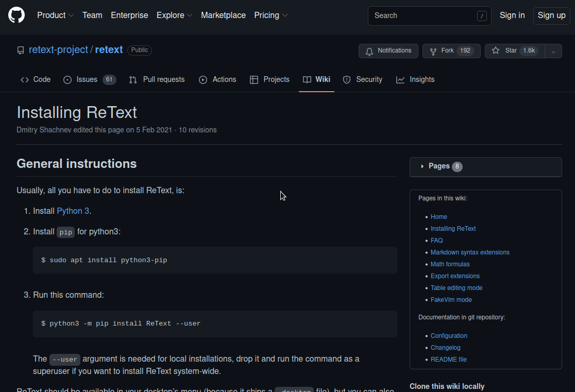575x392 pixels.
Task: Open the Python 3 link
Action: (x=73, y=211)
